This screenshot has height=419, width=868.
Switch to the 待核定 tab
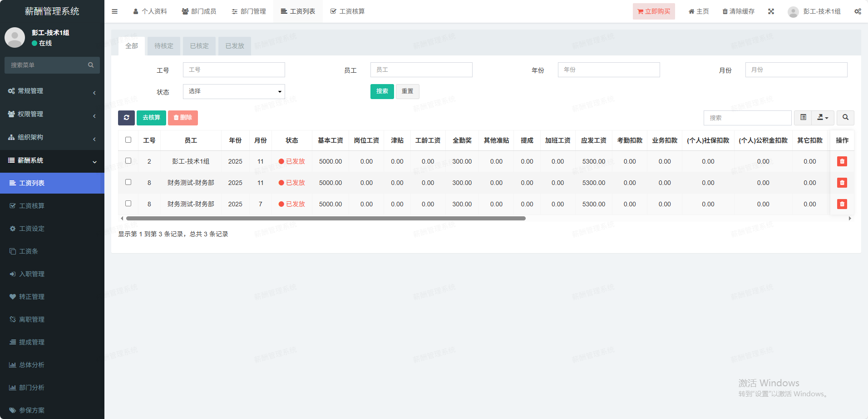click(163, 46)
